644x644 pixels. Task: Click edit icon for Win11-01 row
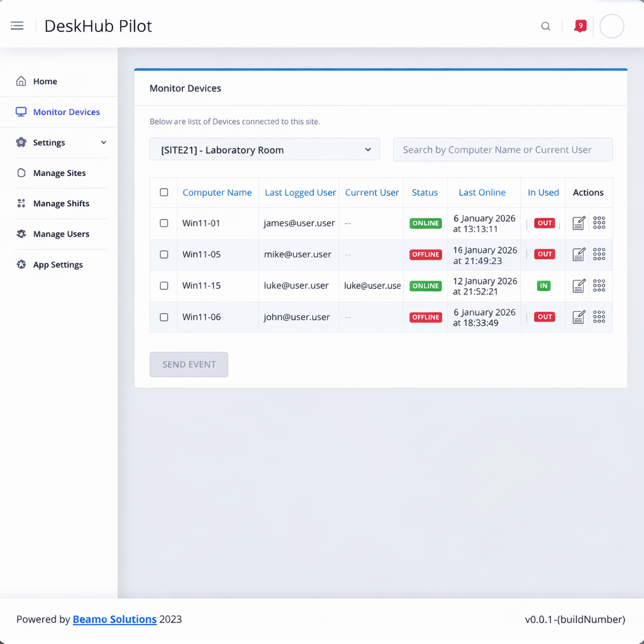[x=579, y=223]
